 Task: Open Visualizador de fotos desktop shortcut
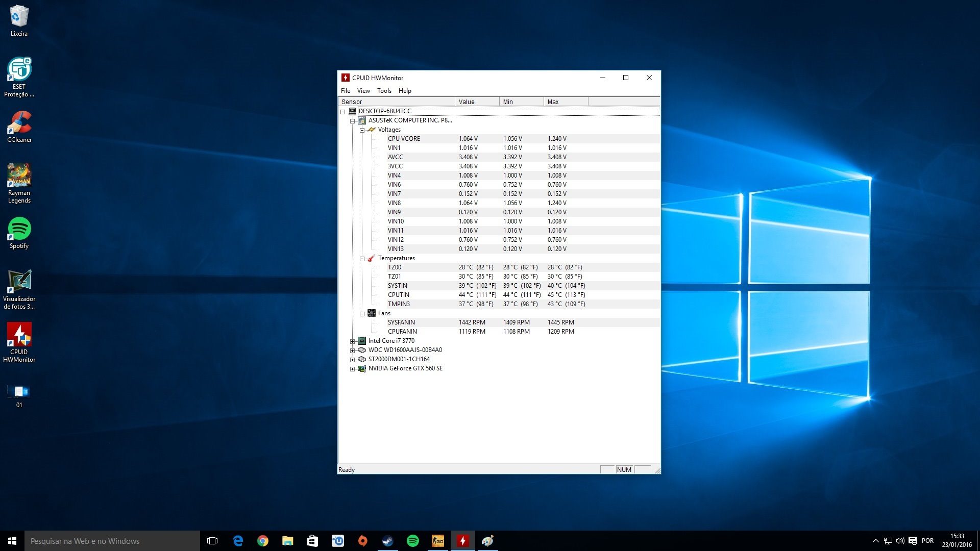click(x=19, y=290)
